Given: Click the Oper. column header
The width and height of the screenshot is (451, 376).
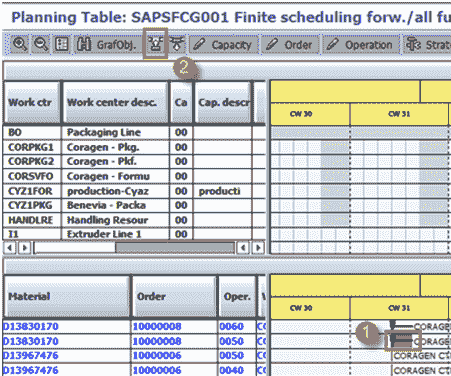Looking at the screenshot, I should pyautogui.click(x=237, y=296).
